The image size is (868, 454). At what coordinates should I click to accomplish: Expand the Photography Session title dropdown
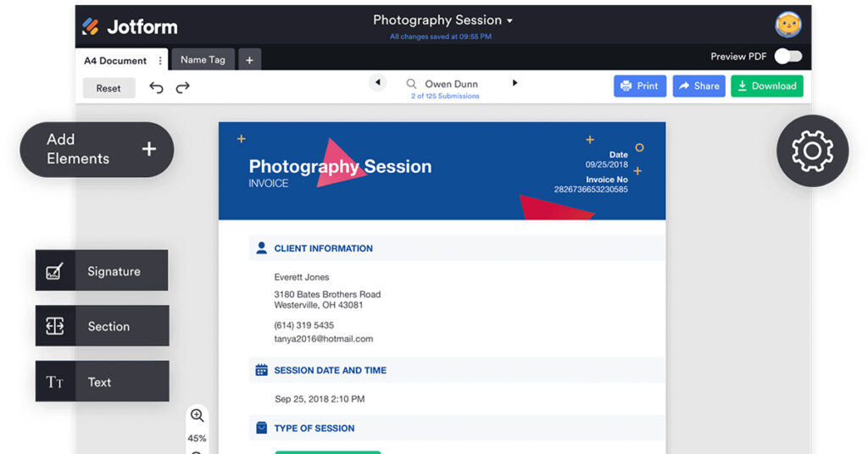pyautogui.click(x=509, y=20)
